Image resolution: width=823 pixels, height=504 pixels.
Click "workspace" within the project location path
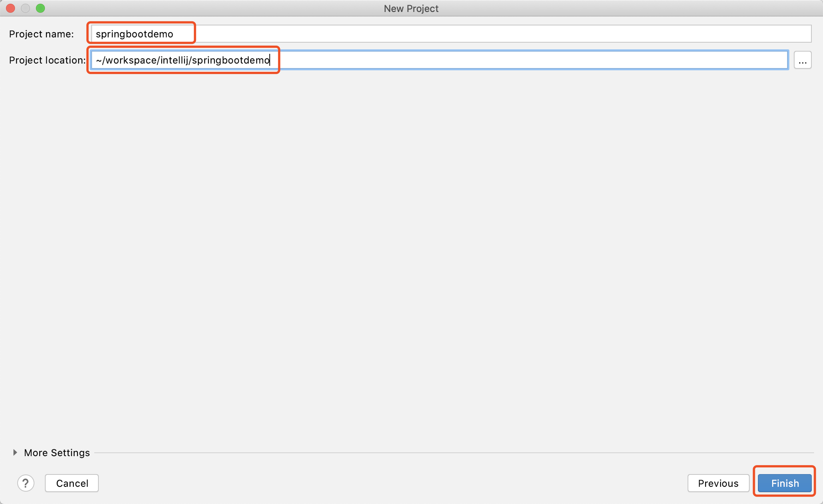tap(131, 60)
